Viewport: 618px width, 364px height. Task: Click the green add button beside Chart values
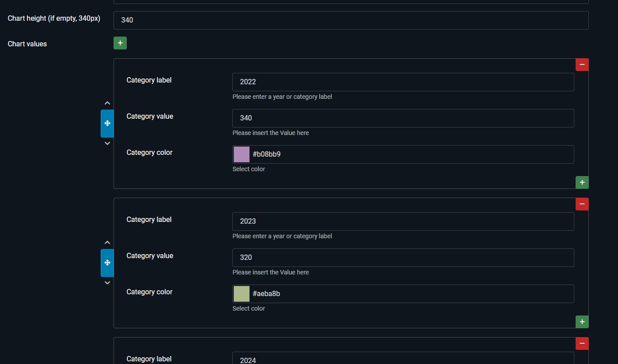(120, 43)
